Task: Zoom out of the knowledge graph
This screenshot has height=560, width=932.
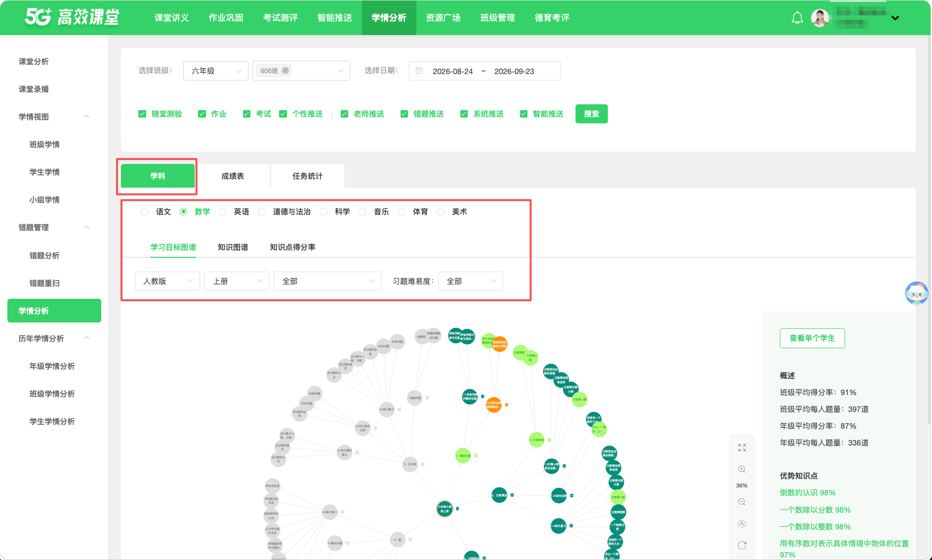Action: (742, 502)
